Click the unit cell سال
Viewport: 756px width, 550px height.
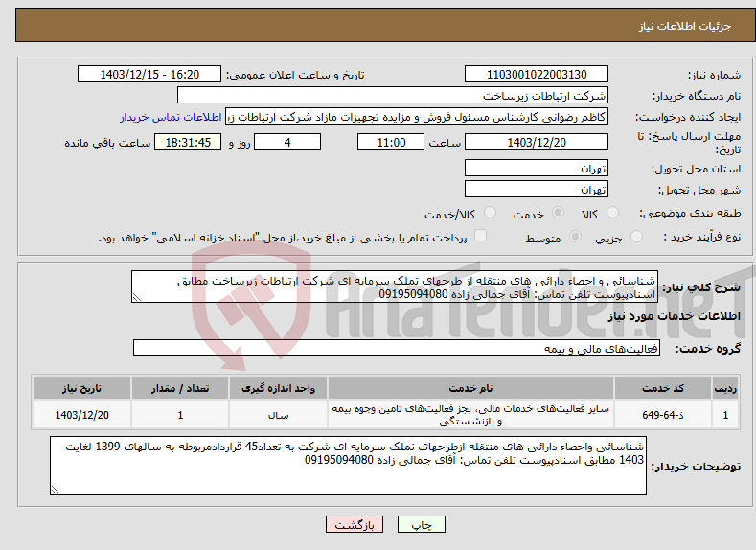(x=278, y=415)
